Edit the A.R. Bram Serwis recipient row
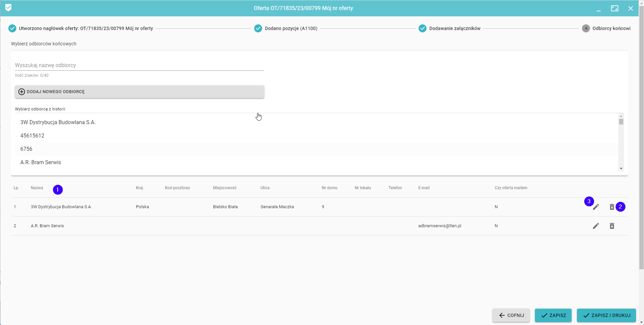The image size is (644, 325). coord(596,226)
